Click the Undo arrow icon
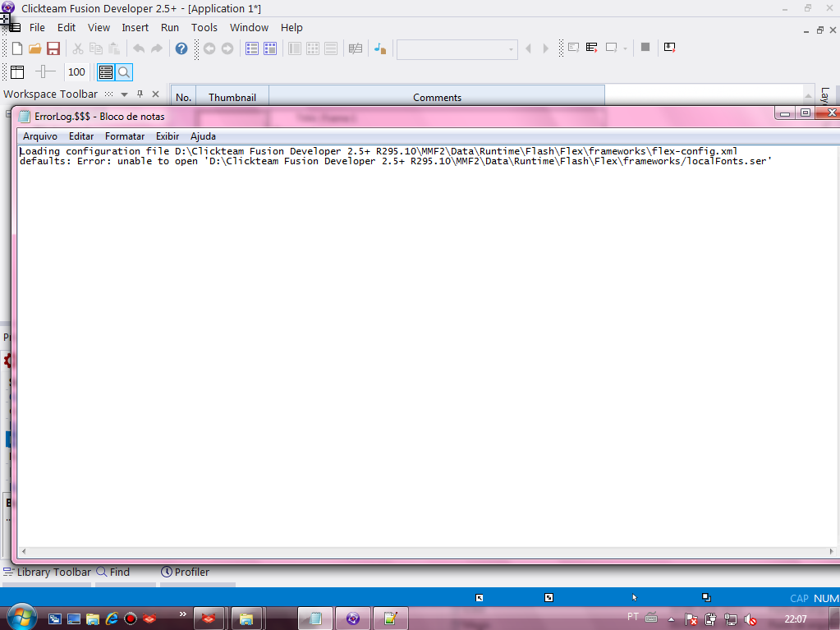 (139, 48)
